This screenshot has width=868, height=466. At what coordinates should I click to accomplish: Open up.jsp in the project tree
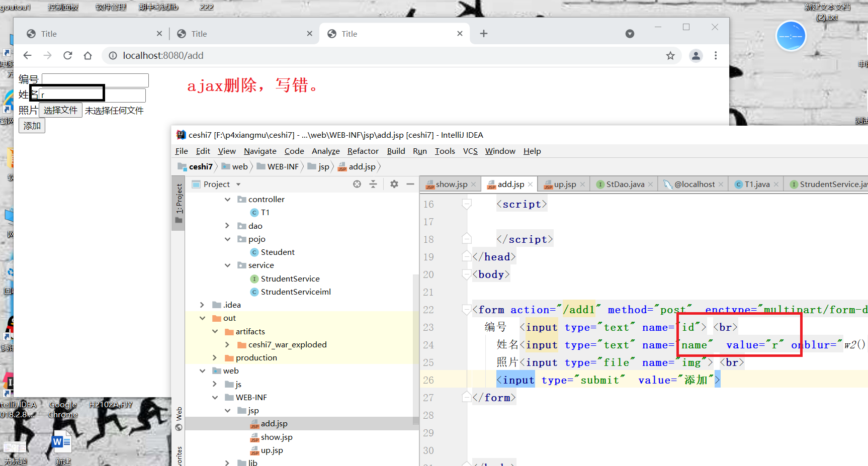[x=267, y=450]
